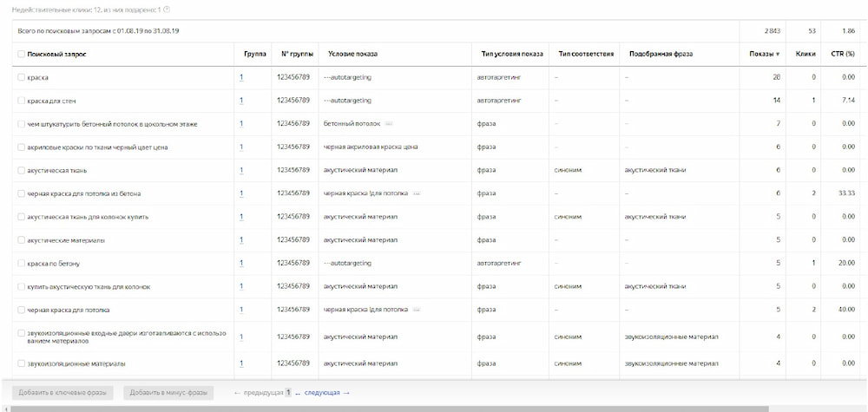Click 'фраза' in 'чем штукатурить бетонный потолок' row
Viewport: 868px width, 412px height.
click(x=485, y=124)
